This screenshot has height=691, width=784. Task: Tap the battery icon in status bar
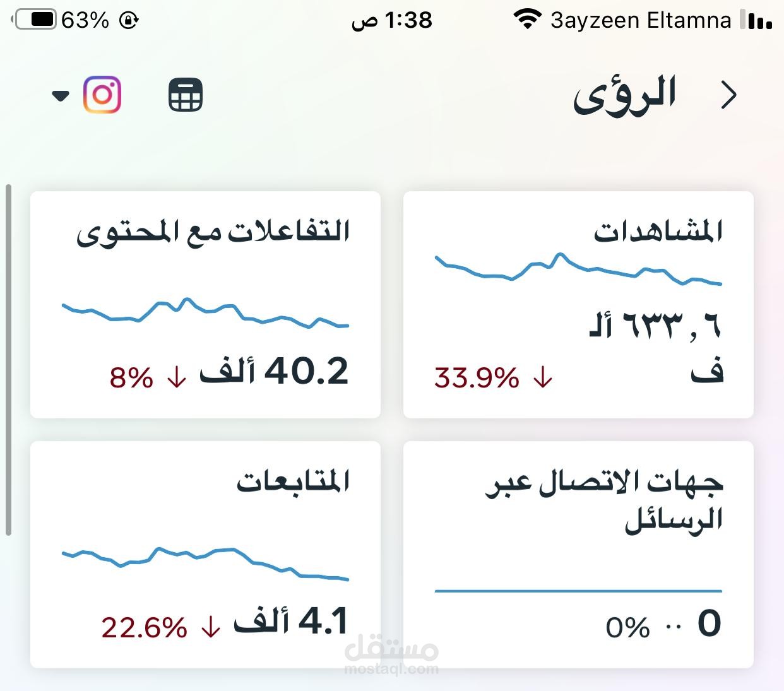[35, 20]
